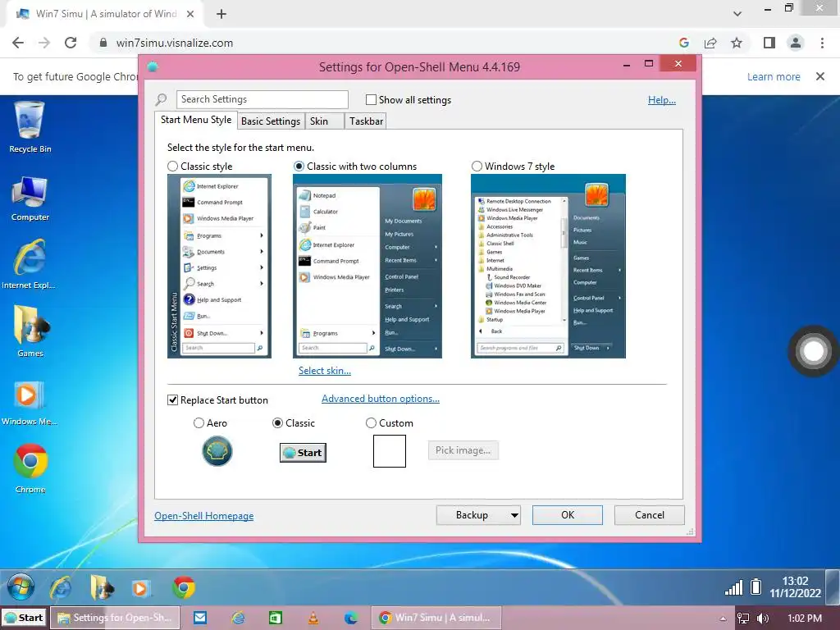The image size is (840, 630).
Task: Open Media Player in simulator taskbar
Action: pyautogui.click(x=140, y=588)
